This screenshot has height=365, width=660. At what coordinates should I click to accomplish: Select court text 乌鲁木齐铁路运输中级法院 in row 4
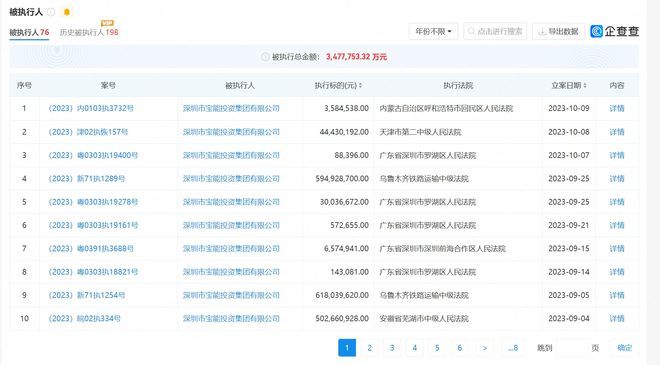tap(424, 179)
